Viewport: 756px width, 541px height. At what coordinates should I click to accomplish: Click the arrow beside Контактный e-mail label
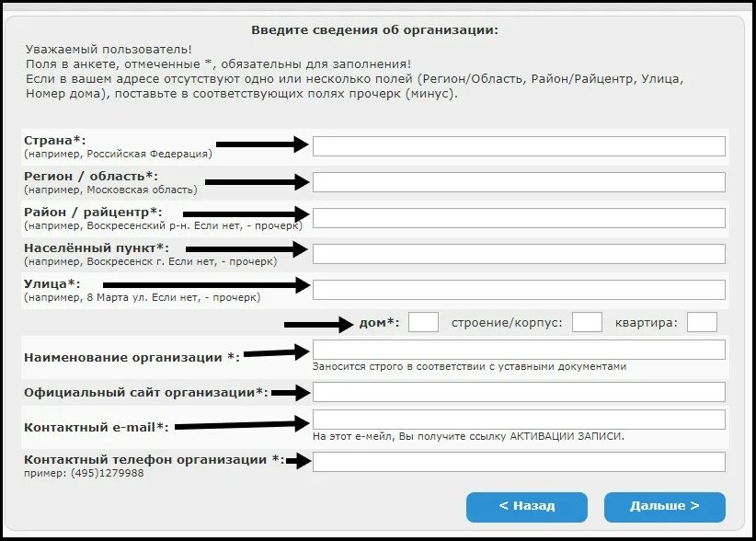tap(242, 425)
